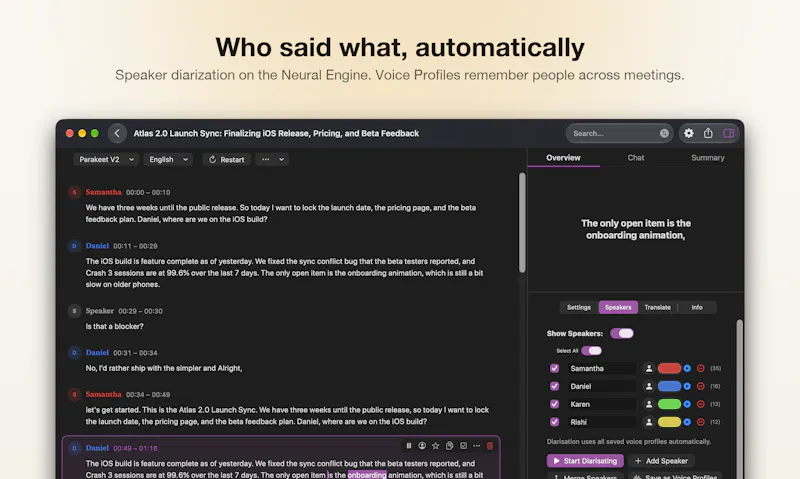Play Rishi's voice sample
Viewport: 800px width, 479px height.
[687, 422]
